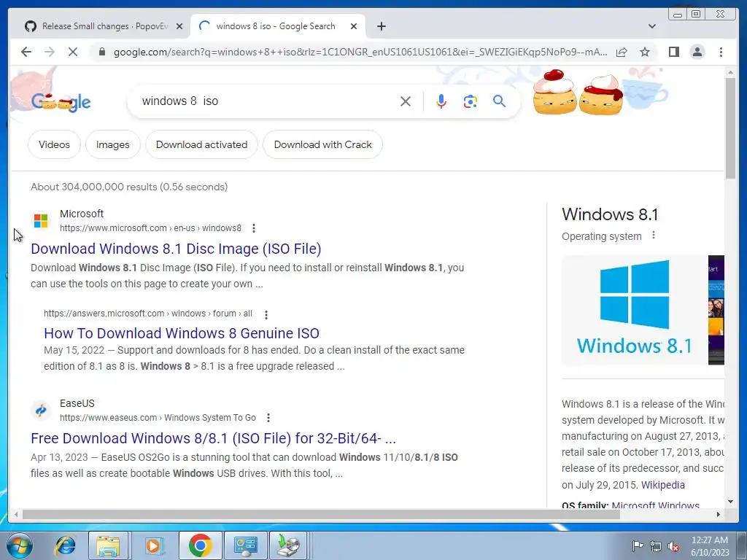Open Wikipedia link in knowledge panel
This screenshot has height=560, width=747.
(662, 485)
